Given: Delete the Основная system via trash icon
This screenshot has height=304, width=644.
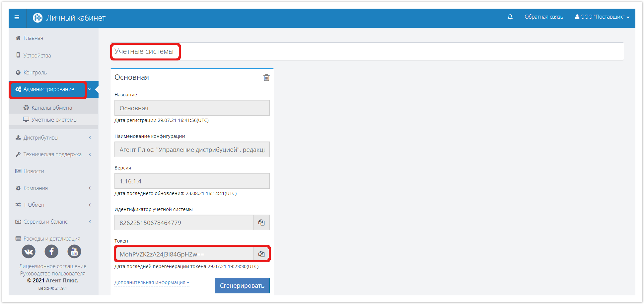Looking at the screenshot, I should [x=266, y=78].
